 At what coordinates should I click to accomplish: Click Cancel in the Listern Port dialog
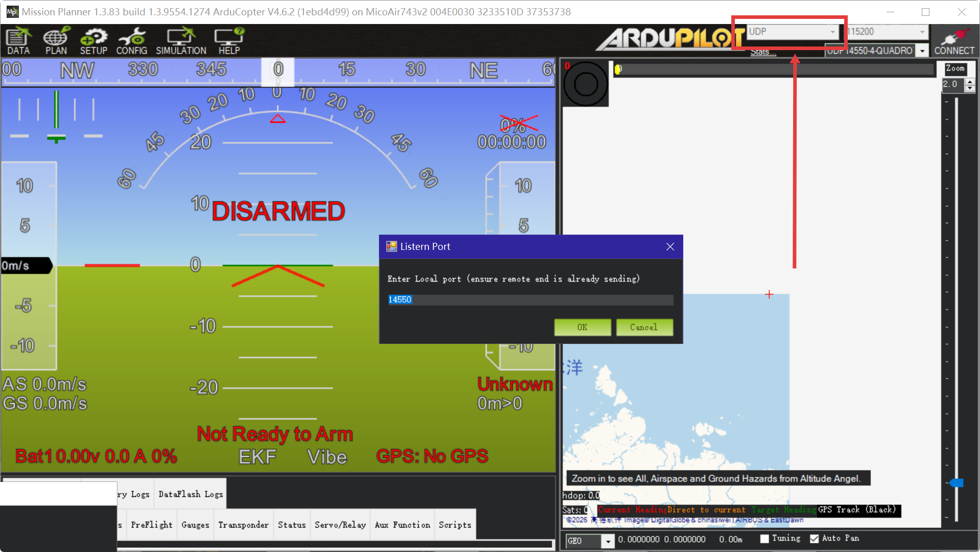[x=644, y=328]
